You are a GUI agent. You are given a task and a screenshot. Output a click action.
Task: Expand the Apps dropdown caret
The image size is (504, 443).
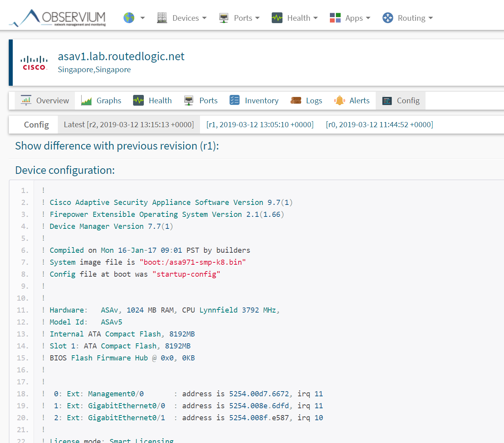(368, 18)
